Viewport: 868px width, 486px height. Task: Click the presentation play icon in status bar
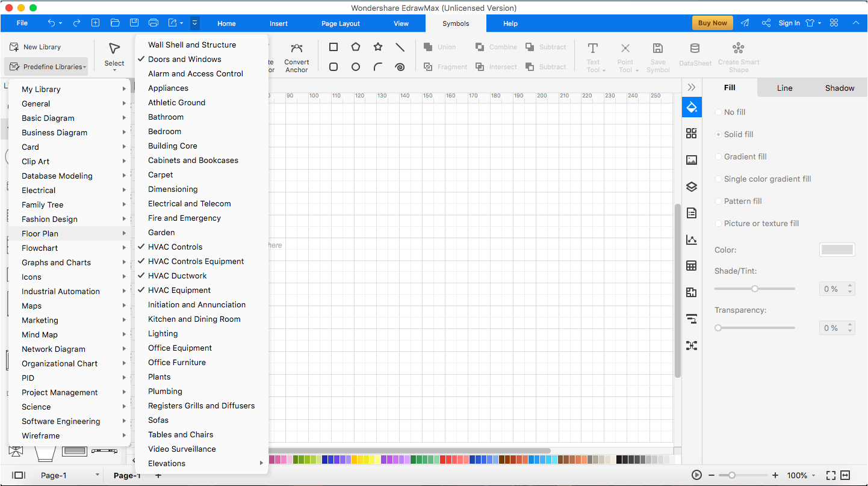click(697, 475)
